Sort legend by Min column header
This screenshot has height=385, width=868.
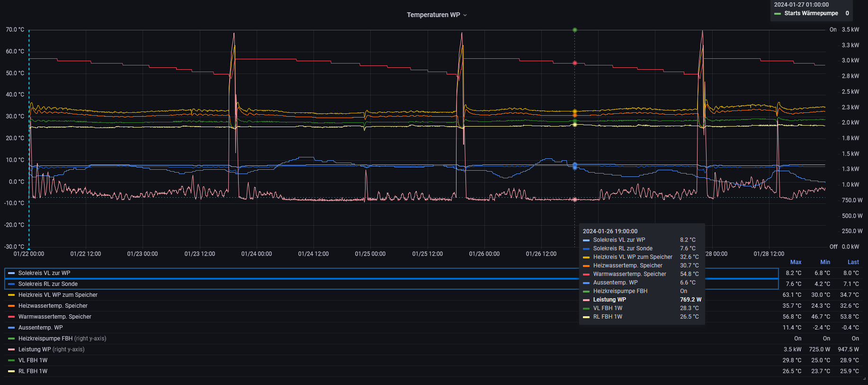[825, 262]
